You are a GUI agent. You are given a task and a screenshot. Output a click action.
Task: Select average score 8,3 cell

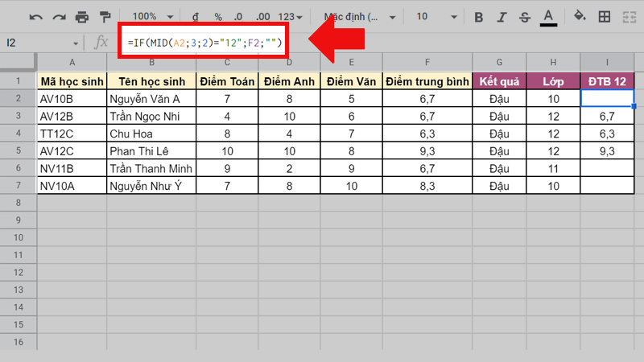[x=427, y=186]
